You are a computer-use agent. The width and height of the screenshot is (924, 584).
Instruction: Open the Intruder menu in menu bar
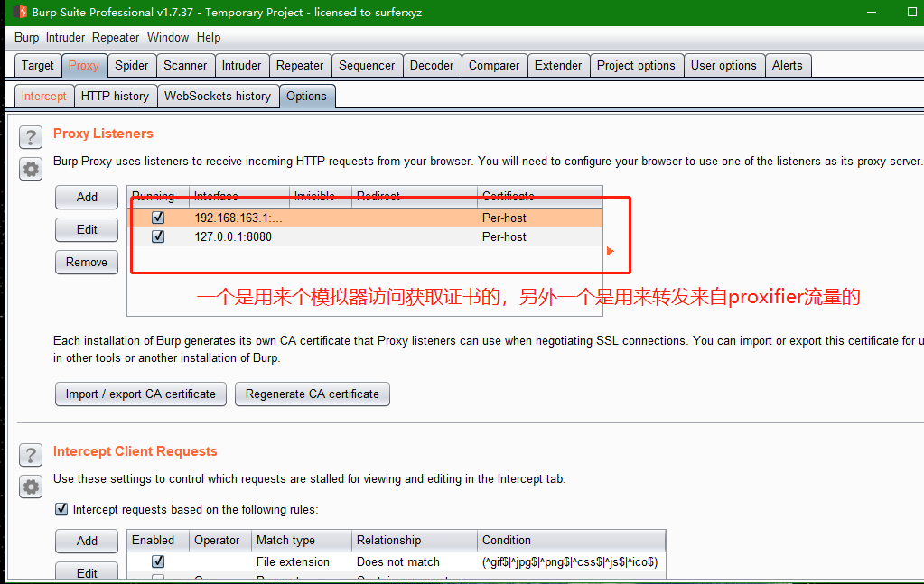tap(65, 38)
